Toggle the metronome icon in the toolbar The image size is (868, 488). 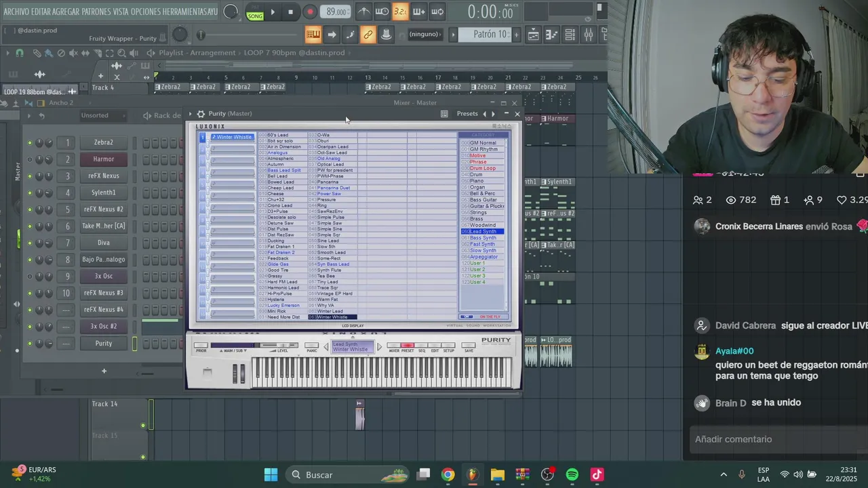click(364, 12)
